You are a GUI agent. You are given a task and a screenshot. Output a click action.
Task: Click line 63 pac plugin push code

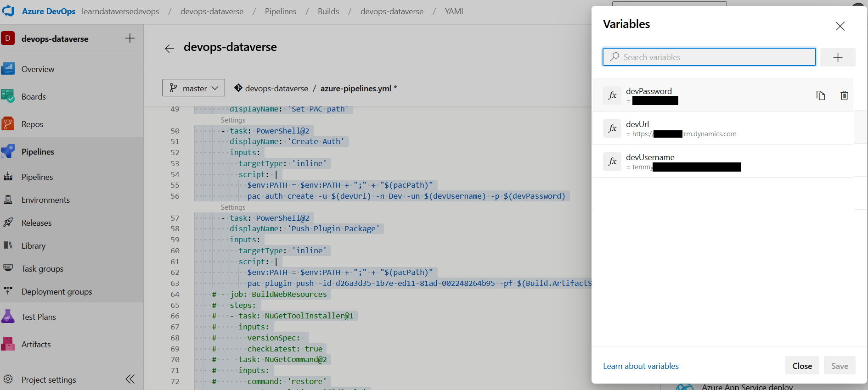coord(419,283)
